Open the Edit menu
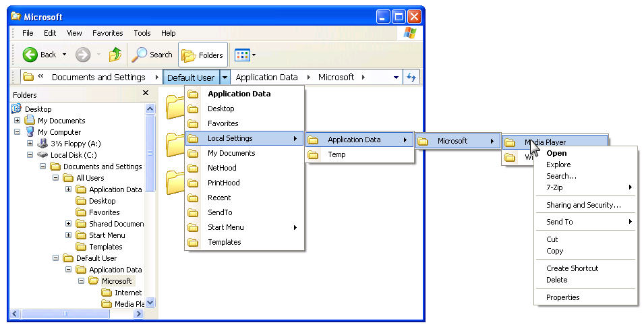Image resolution: width=644 pixels, height=329 pixels. [50, 33]
